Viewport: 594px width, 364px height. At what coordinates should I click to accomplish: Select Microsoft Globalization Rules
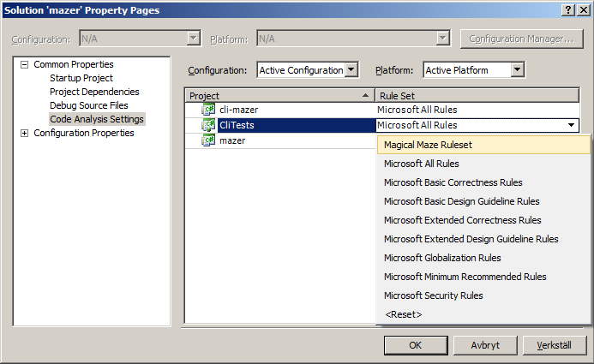click(483, 258)
